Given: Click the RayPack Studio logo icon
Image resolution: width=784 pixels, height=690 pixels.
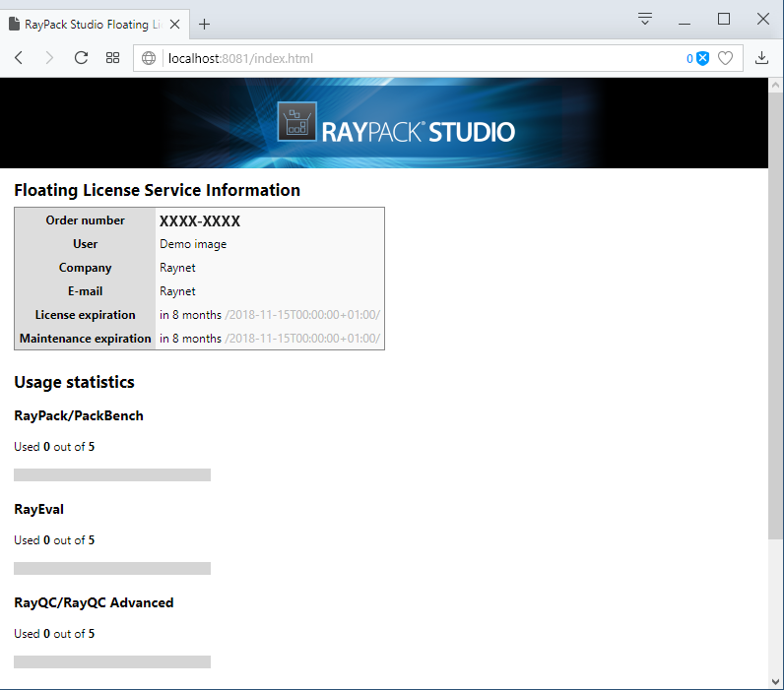Looking at the screenshot, I should point(297,121).
